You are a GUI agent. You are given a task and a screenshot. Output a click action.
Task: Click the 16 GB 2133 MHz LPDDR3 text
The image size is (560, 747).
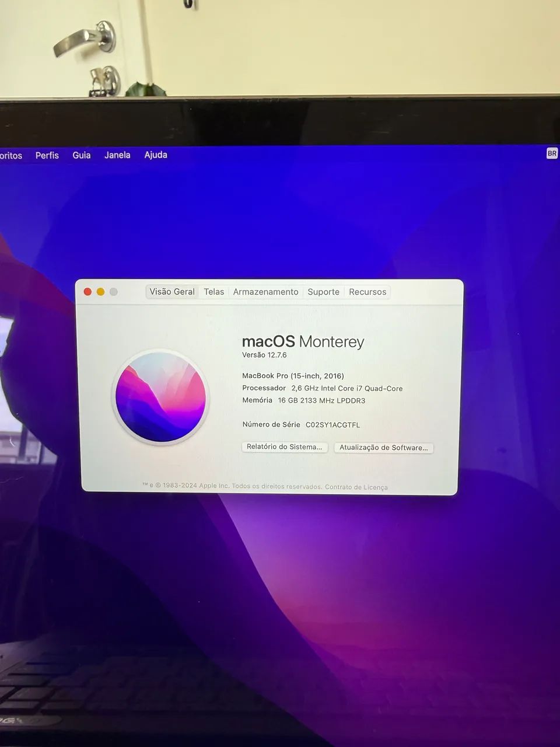pos(321,400)
